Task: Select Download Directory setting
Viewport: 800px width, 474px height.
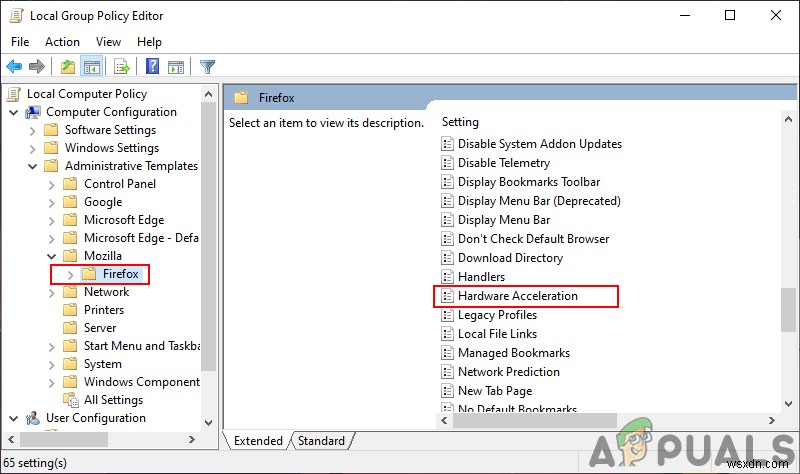Action: 510,258
